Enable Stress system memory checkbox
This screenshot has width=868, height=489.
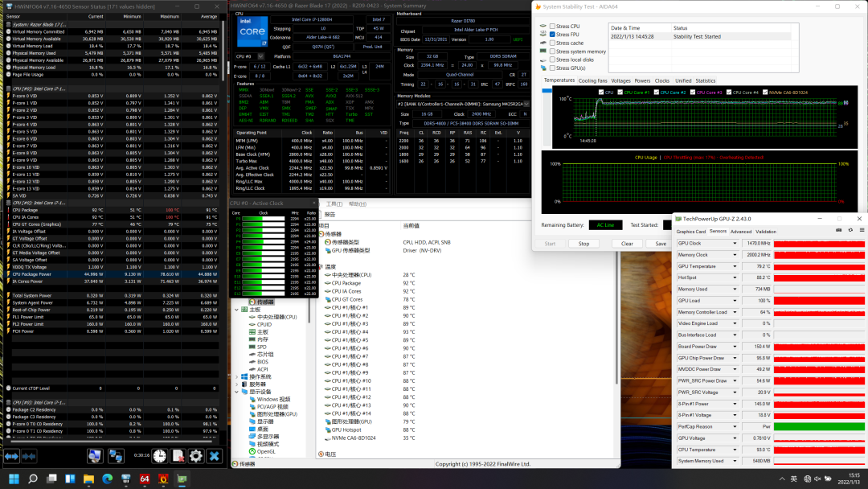[x=552, y=51]
